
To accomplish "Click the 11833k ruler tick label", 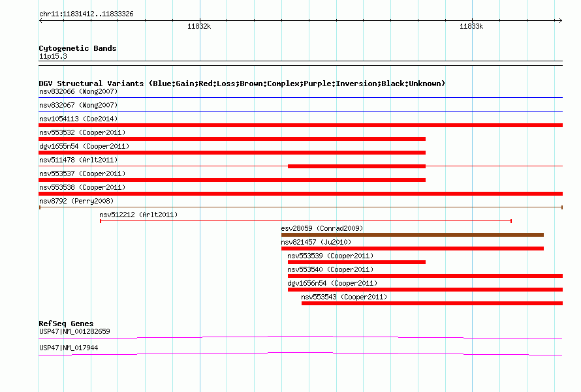I will (x=471, y=26).
